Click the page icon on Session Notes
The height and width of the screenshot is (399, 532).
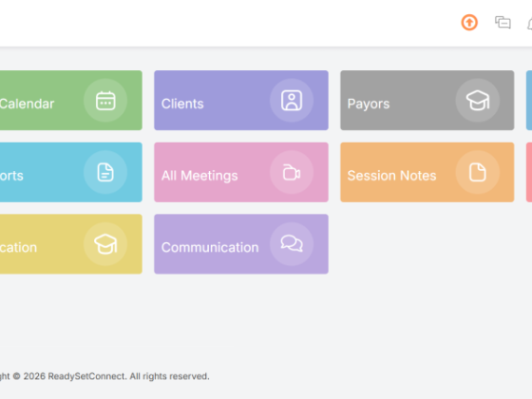pyautogui.click(x=477, y=172)
